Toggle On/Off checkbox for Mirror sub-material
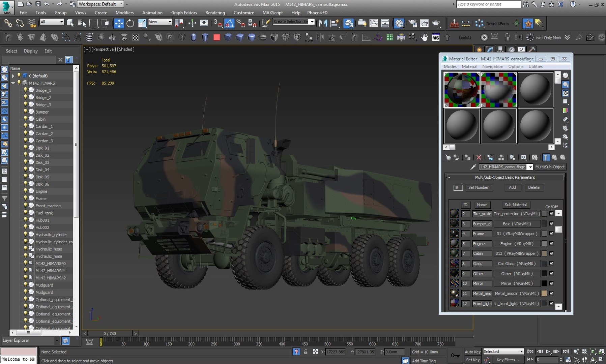Viewport: 606px width, 364px height. click(x=551, y=283)
